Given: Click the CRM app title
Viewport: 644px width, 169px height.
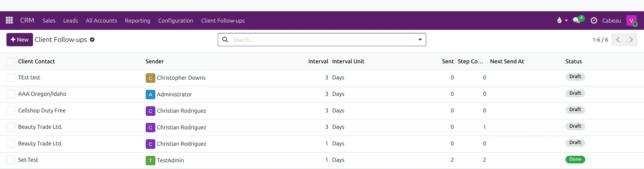Looking at the screenshot, I should coord(27,20).
